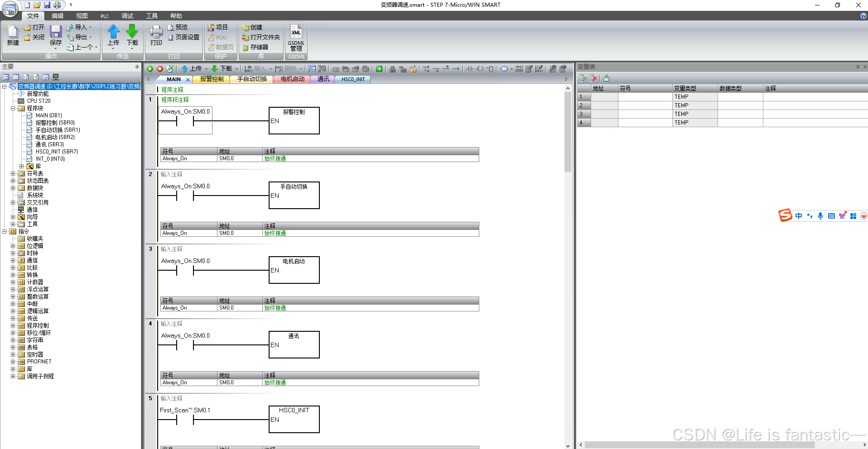Open the 上一个 dropdown in ribbon
The image size is (868, 449).
tap(96, 47)
